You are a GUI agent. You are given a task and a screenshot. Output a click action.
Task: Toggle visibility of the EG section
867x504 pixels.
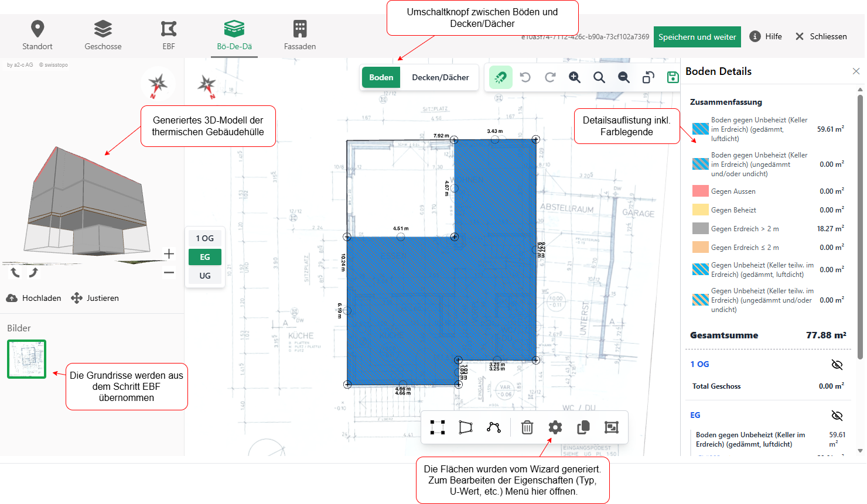pos(837,416)
